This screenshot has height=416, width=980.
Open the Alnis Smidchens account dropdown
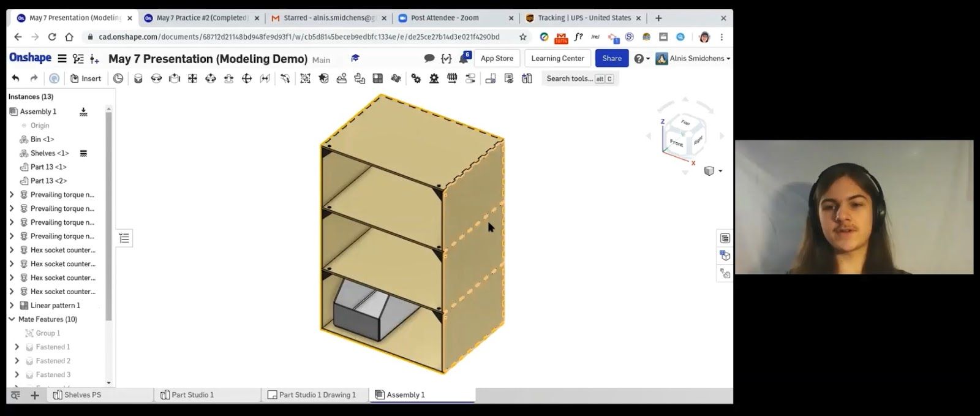pos(693,59)
